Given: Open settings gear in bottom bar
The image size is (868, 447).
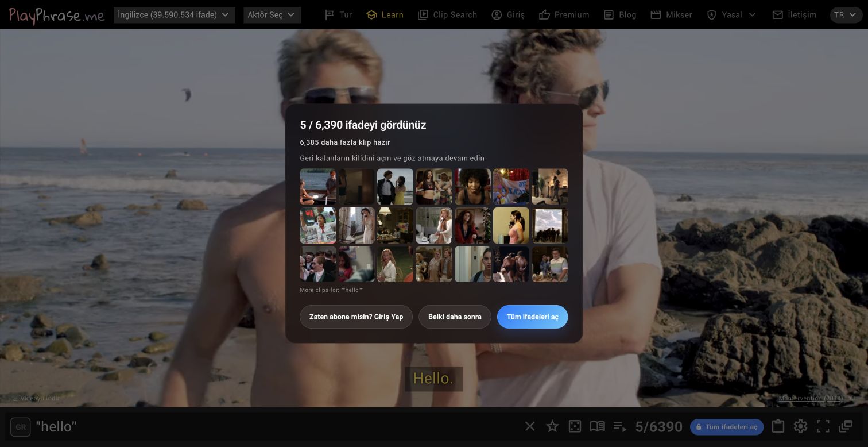Looking at the screenshot, I should tap(800, 426).
